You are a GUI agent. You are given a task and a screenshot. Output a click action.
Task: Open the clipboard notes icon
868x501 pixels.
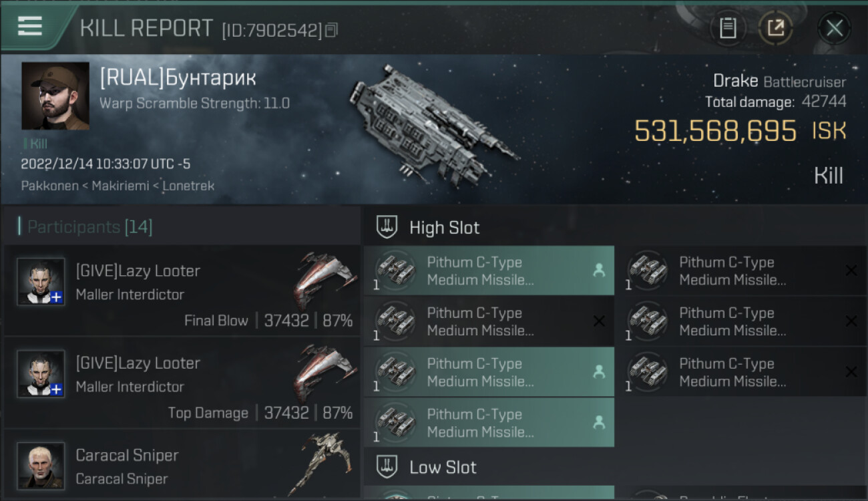pos(727,28)
